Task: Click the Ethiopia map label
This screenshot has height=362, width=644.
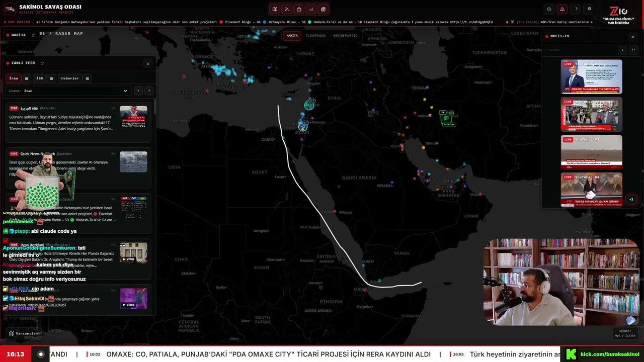Action: 331,302
